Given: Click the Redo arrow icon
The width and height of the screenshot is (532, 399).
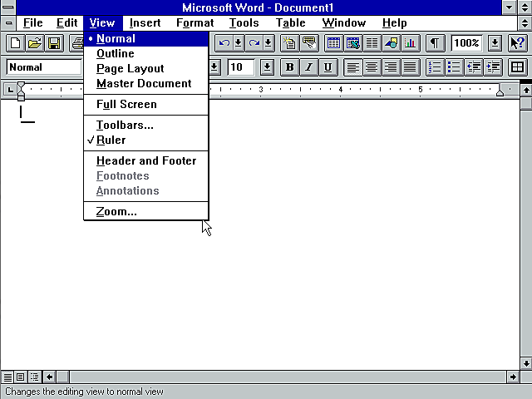Looking at the screenshot, I should (254, 43).
